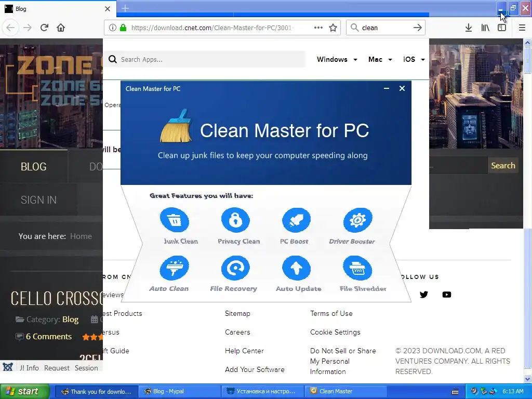
Task: Open the Request debug tab
Action: [57, 368]
